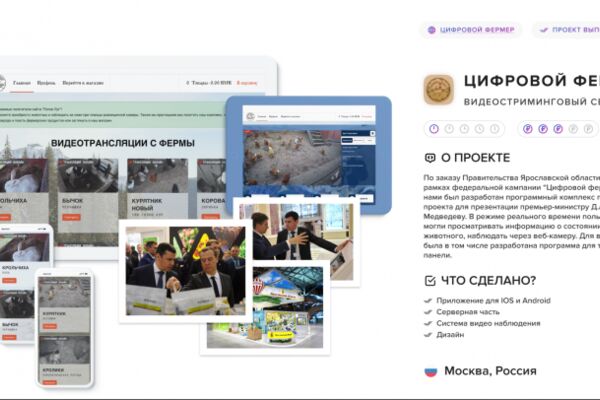600x400 pixels.
Task: Click the golden farm app icon
Action: (439, 90)
